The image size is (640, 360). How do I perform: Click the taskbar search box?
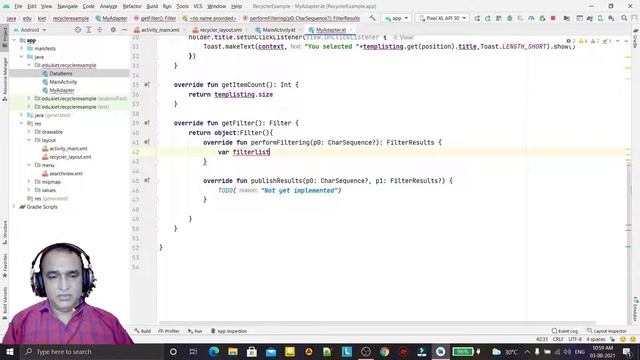(x=91, y=351)
